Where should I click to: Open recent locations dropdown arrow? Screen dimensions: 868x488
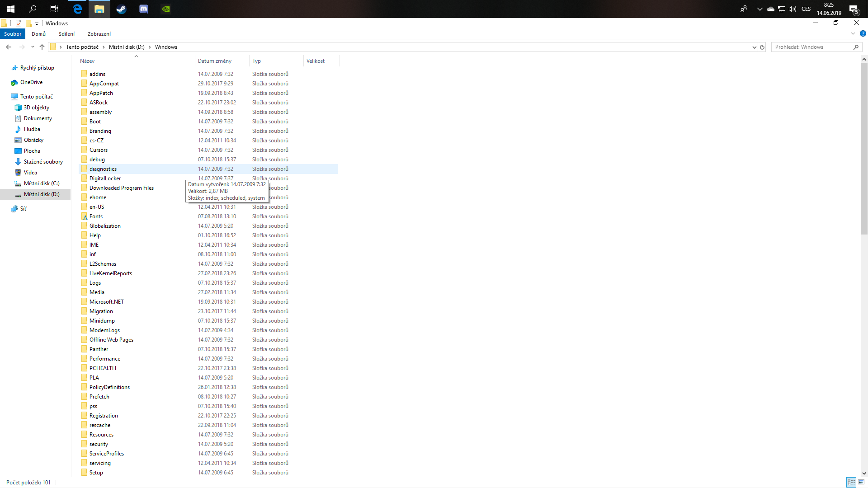33,47
